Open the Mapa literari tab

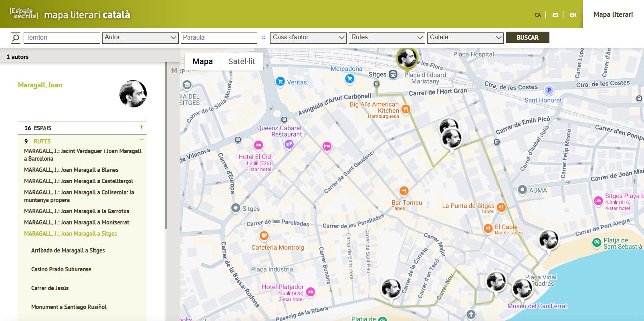[613, 14]
